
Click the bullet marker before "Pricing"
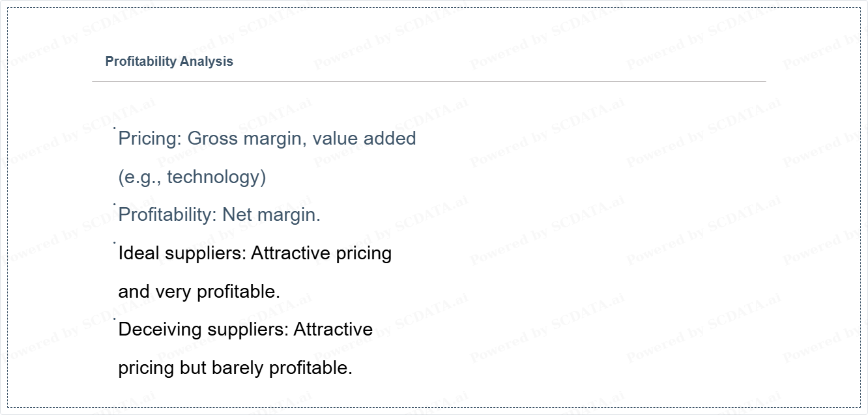pos(115,128)
